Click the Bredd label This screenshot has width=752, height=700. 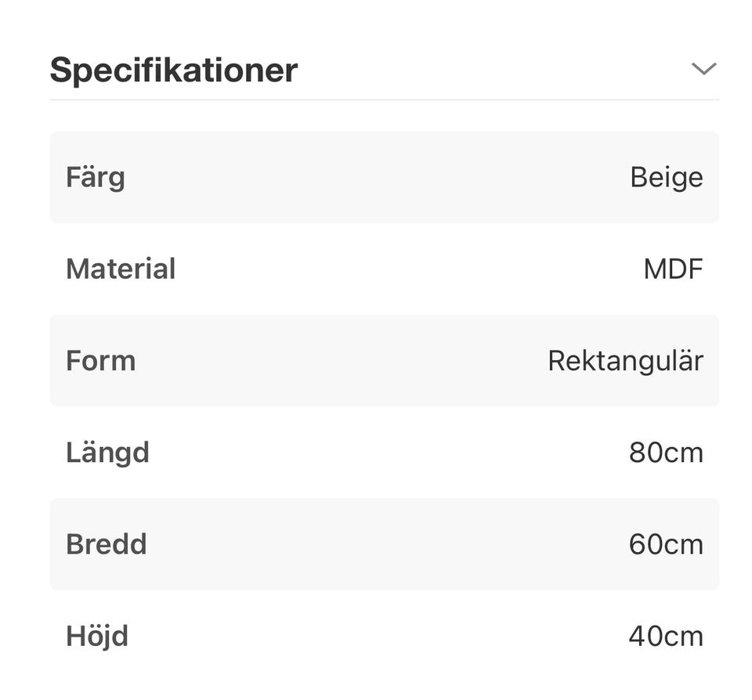(107, 543)
